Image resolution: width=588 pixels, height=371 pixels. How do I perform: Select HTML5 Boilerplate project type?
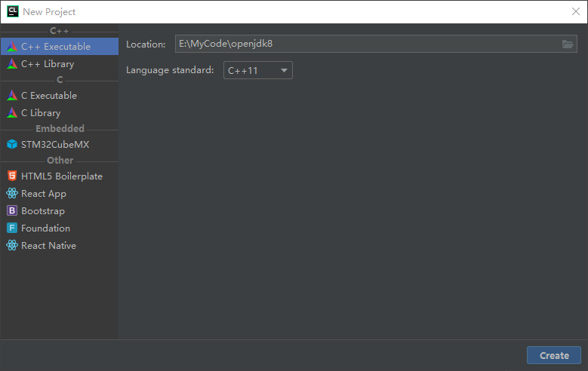click(59, 176)
